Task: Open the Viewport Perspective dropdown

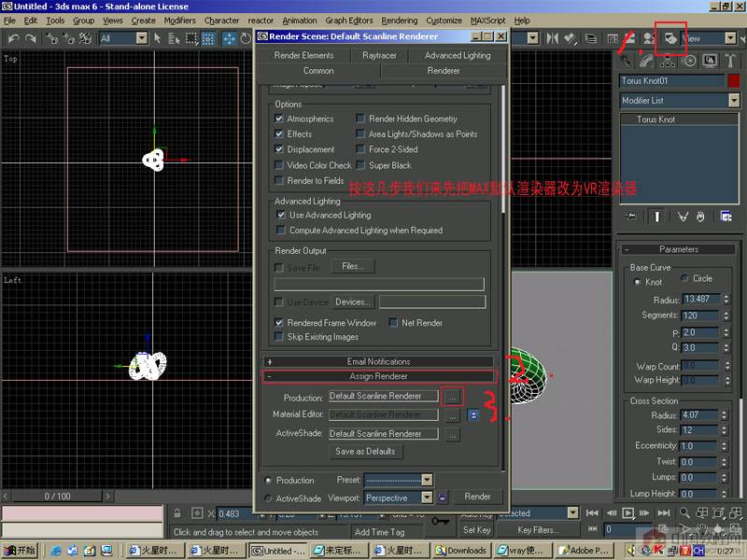Action: 428,497
